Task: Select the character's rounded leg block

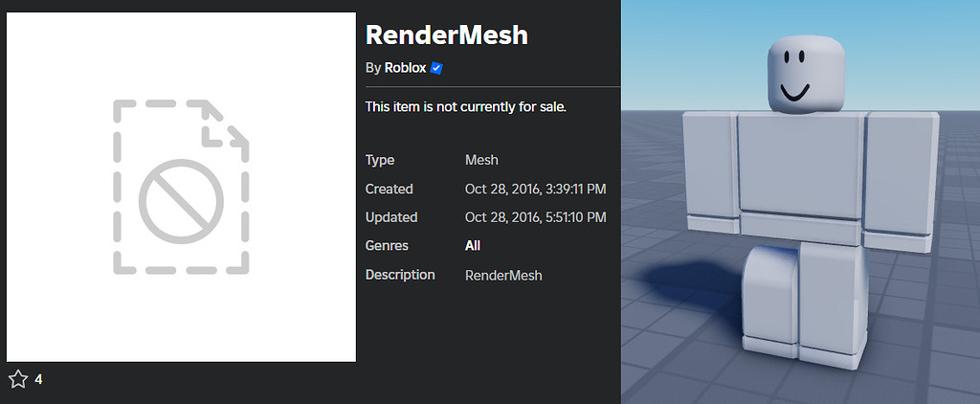Action: [773, 297]
